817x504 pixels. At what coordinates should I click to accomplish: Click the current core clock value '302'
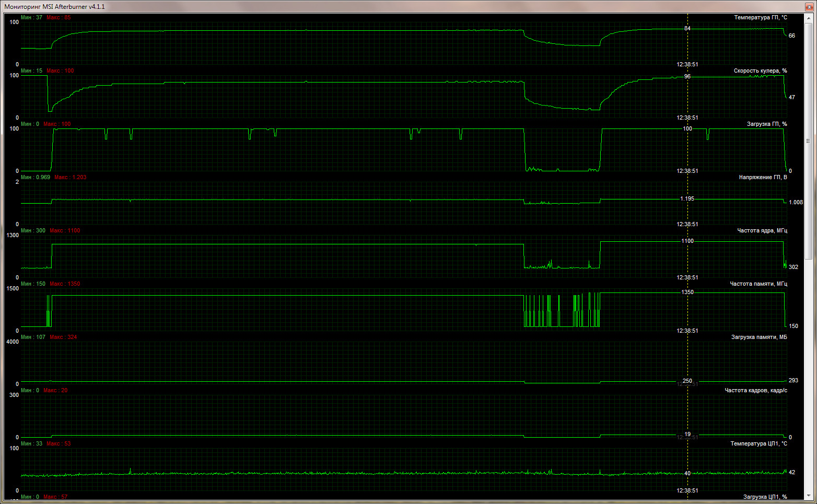pyautogui.click(x=793, y=267)
